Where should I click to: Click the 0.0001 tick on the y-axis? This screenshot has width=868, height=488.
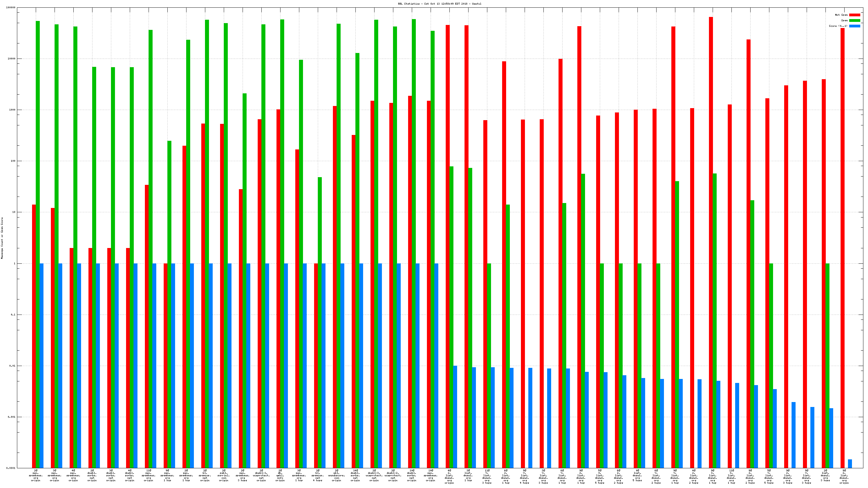11,468
